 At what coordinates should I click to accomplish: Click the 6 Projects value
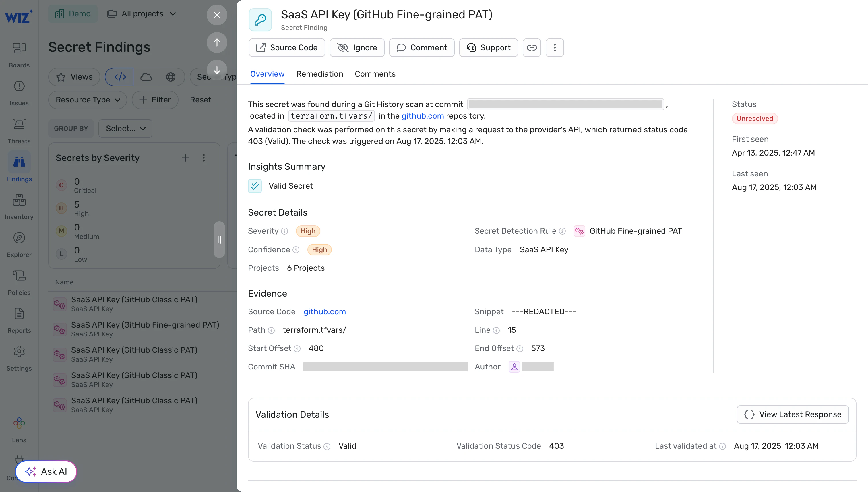(305, 268)
